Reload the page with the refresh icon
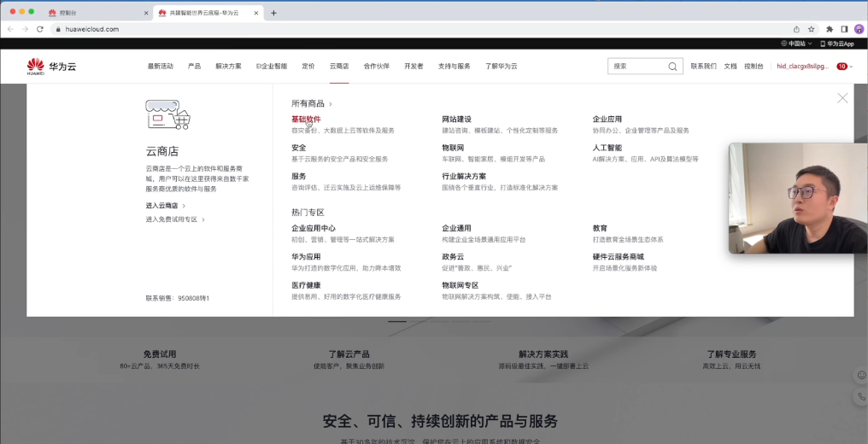The image size is (868, 444). click(x=40, y=29)
